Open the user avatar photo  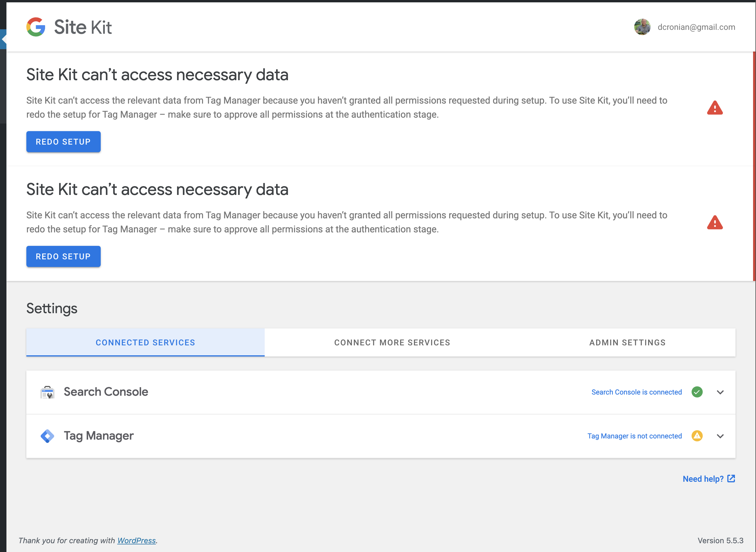pyautogui.click(x=642, y=27)
